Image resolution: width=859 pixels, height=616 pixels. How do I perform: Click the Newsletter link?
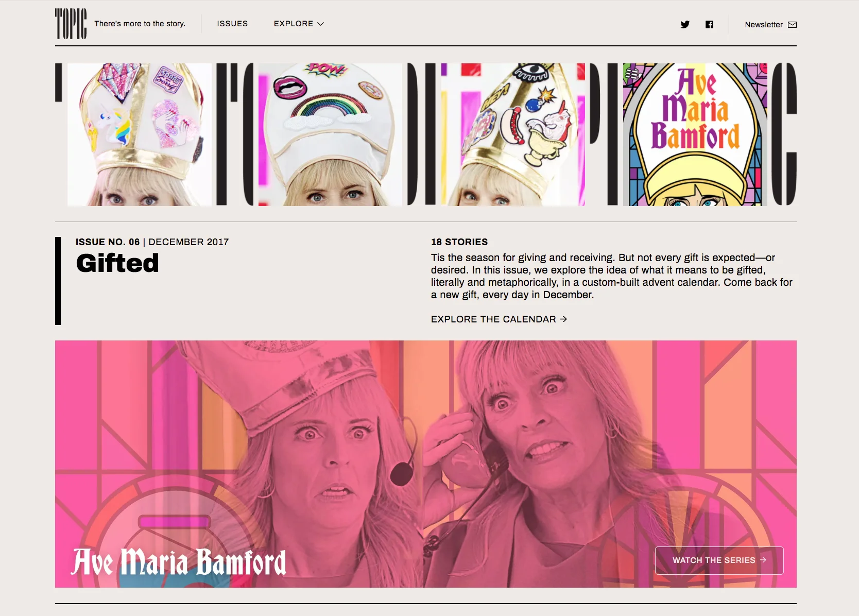770,24
